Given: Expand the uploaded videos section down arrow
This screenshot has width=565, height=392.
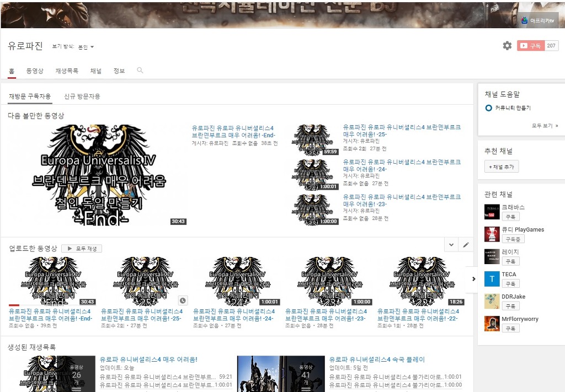Looking at the screenshot, I should pos(451,245).
